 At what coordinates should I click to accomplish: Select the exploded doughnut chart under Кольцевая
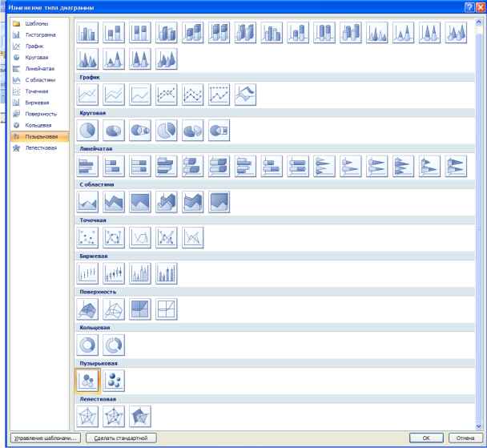(114, 345)
